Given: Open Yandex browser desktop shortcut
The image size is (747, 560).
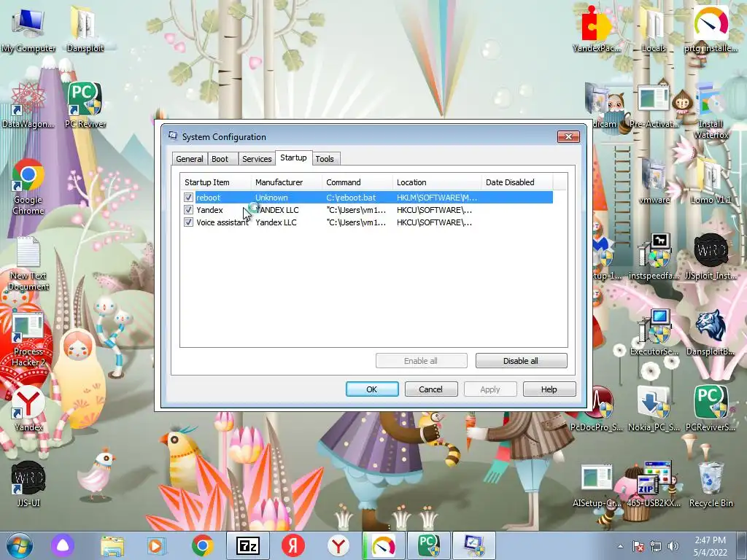Looking at the screenshot, I should pos(28,408).
